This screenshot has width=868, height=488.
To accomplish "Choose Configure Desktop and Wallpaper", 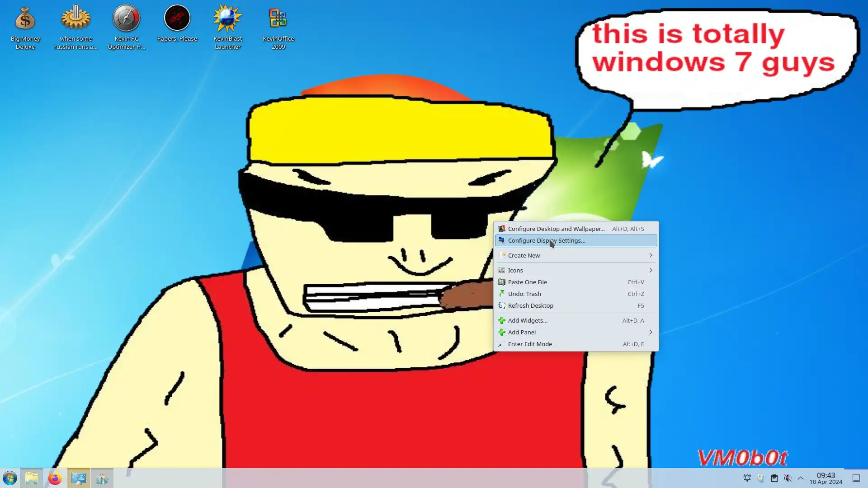I will (556, 229).
